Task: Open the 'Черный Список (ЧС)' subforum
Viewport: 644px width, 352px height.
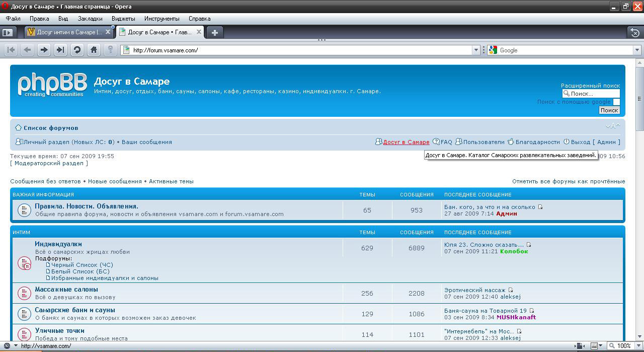Action: click(82, 265)
